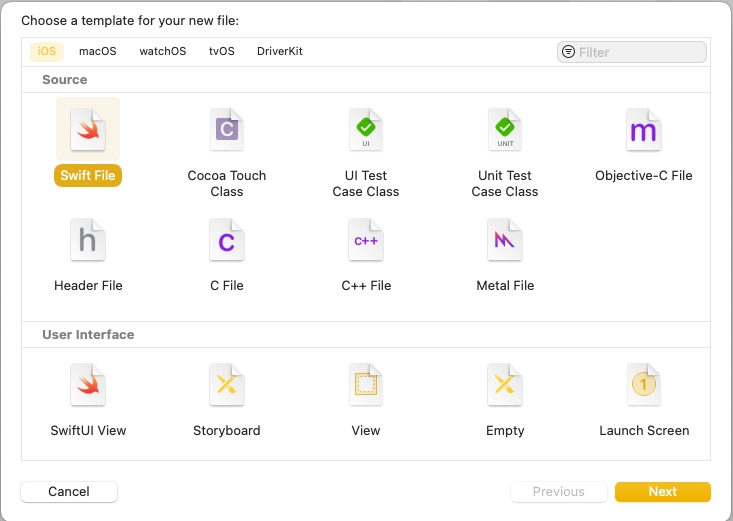Viewport: 733px width, 521px height.
Task: Switch to the macOS platform tab
Action: coord(98,51)
